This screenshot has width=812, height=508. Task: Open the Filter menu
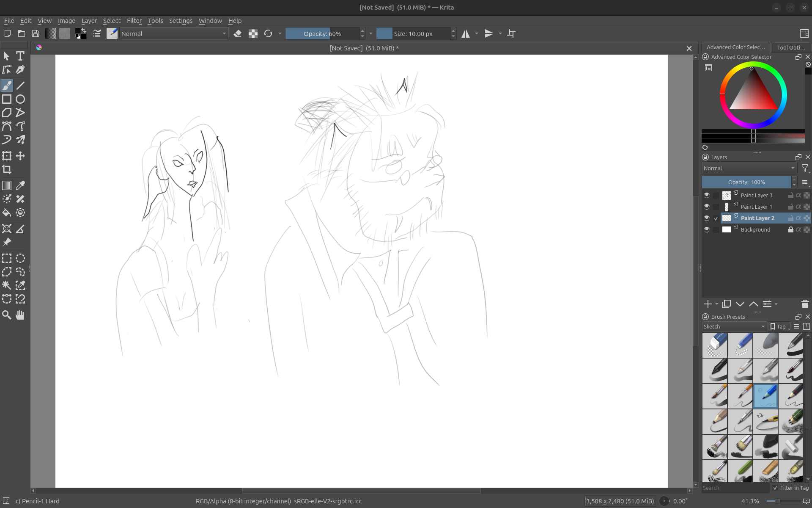point(134,21)
